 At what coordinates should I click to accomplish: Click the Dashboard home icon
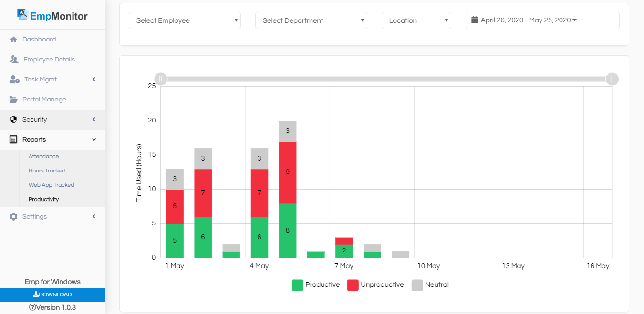(13, 40)
